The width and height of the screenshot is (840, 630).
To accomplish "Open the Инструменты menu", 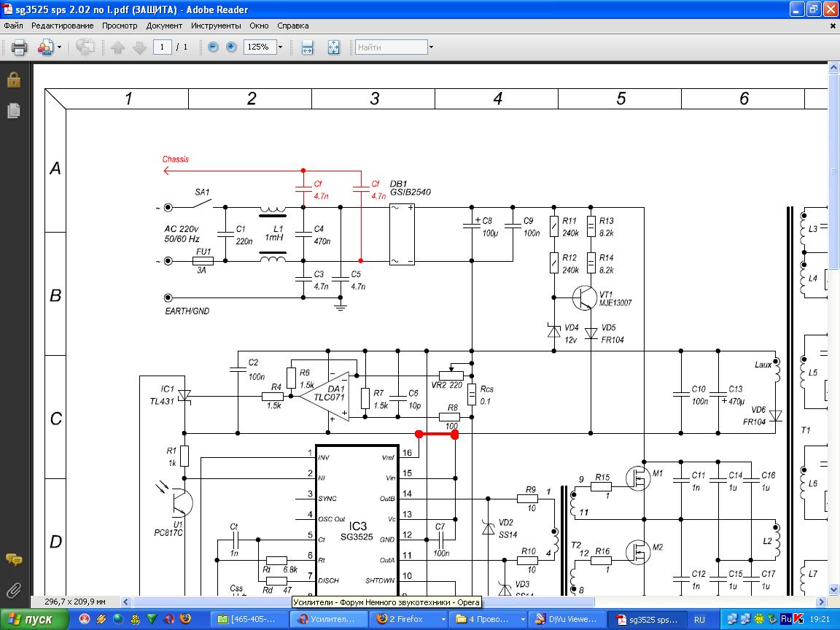I will [217, 26].
